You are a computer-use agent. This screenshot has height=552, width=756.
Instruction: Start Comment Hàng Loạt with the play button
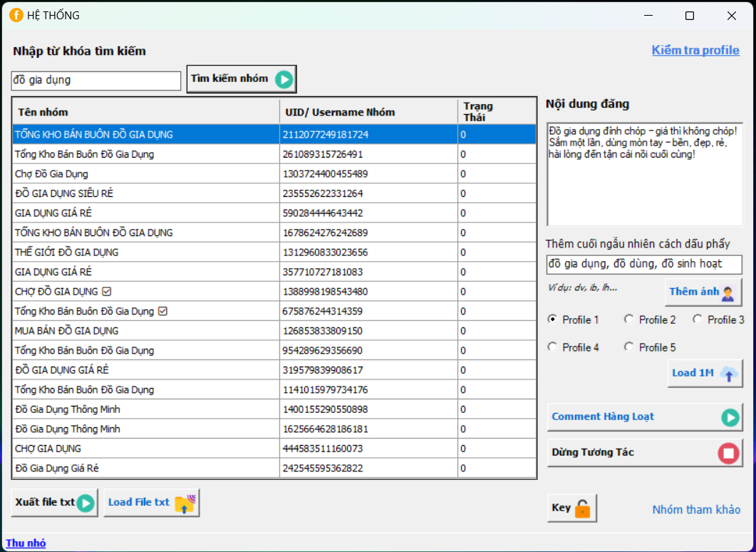click(x=645, y=417)
